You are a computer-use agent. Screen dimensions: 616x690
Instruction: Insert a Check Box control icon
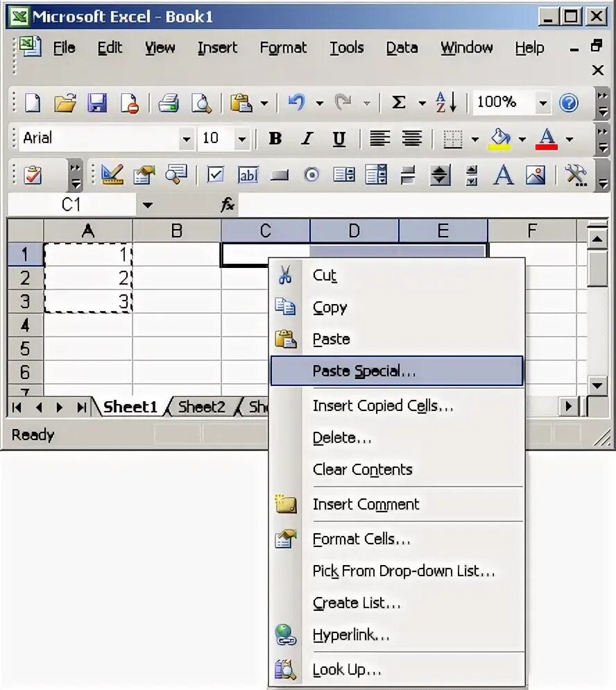click(x=216, y=175)
